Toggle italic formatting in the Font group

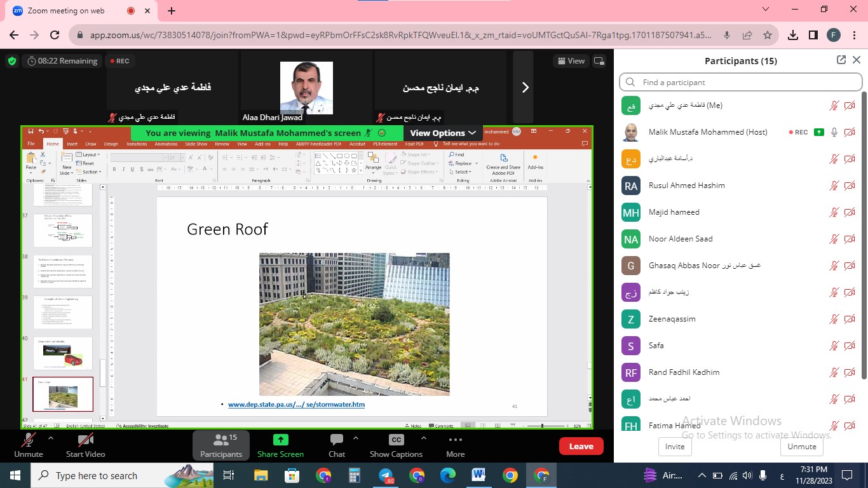(123, 170)
